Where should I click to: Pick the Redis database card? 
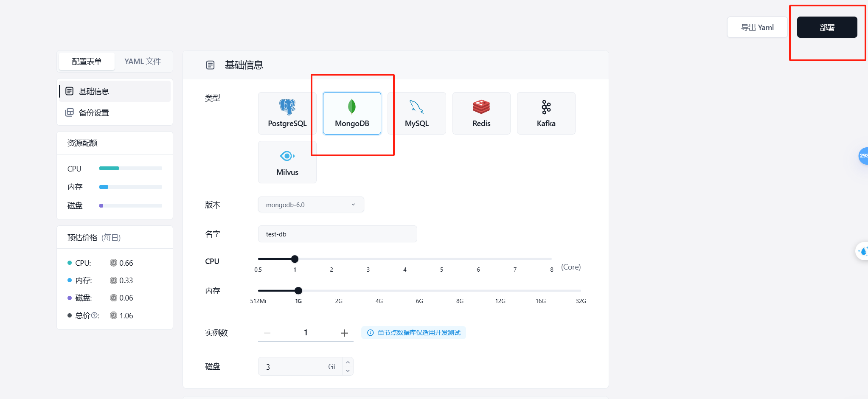[x=481, y=113]
